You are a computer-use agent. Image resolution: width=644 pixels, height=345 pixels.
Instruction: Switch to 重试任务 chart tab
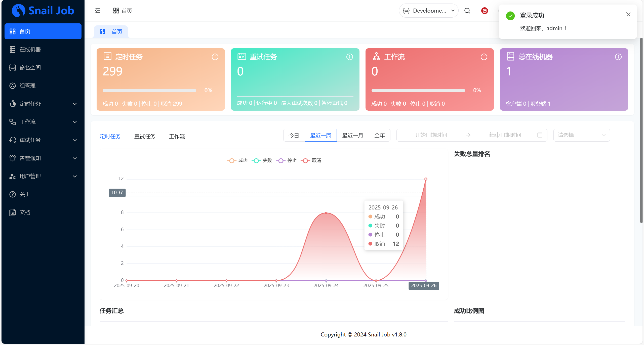pos(145,136)
